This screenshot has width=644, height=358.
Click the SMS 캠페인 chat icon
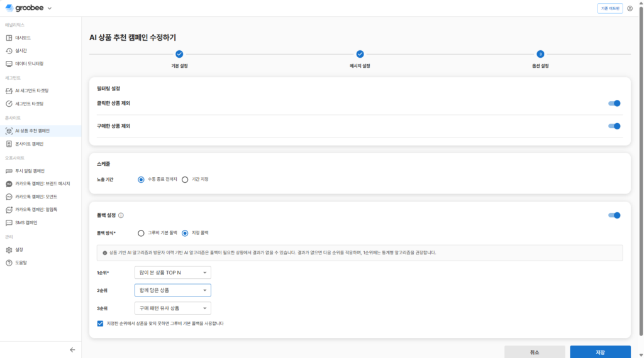coord(9,223)
